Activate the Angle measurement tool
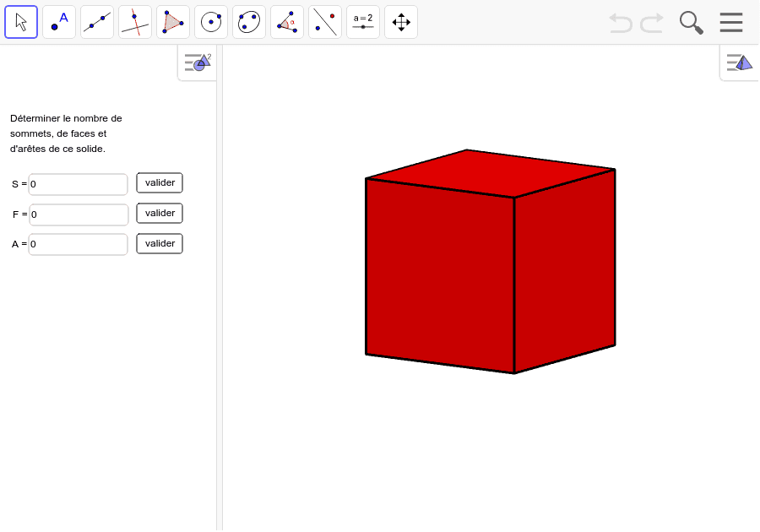The width and height of the screenshot is (760, 532). click(286, 21)
